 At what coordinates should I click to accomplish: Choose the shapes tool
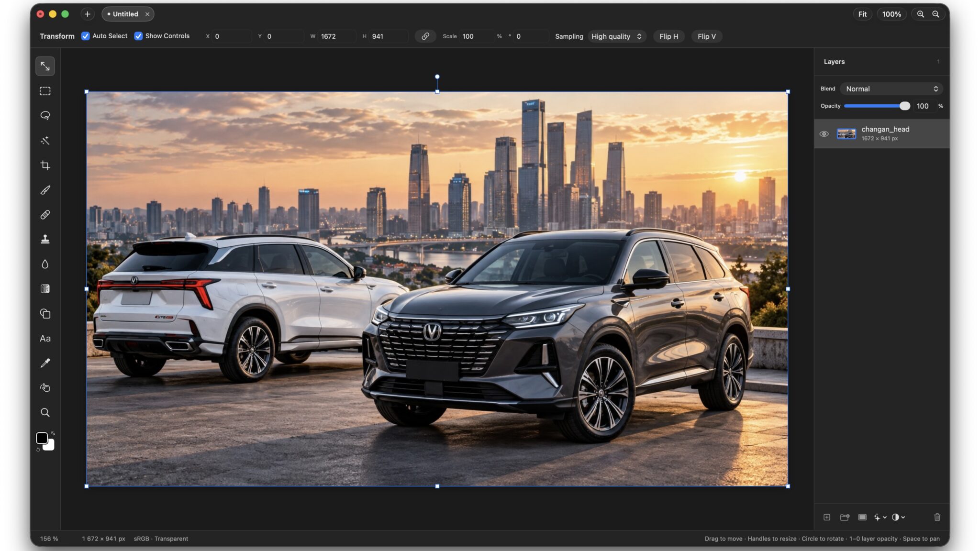pyautogui.click(x=45, y=314)
